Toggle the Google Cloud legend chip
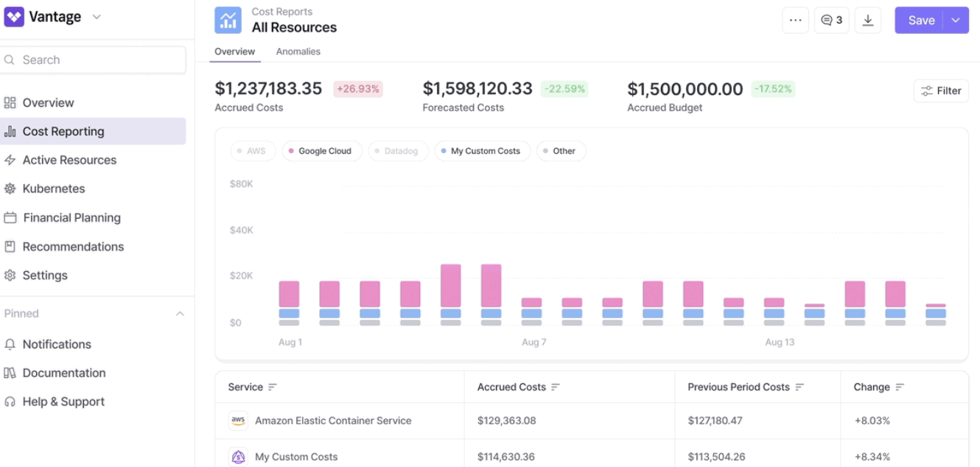 click(322, 151)
